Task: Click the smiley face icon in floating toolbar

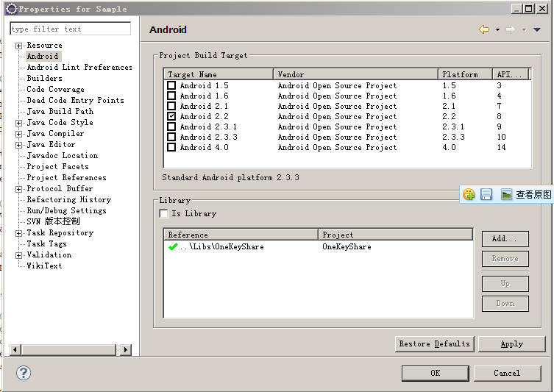Action: (x=469, y=194)
